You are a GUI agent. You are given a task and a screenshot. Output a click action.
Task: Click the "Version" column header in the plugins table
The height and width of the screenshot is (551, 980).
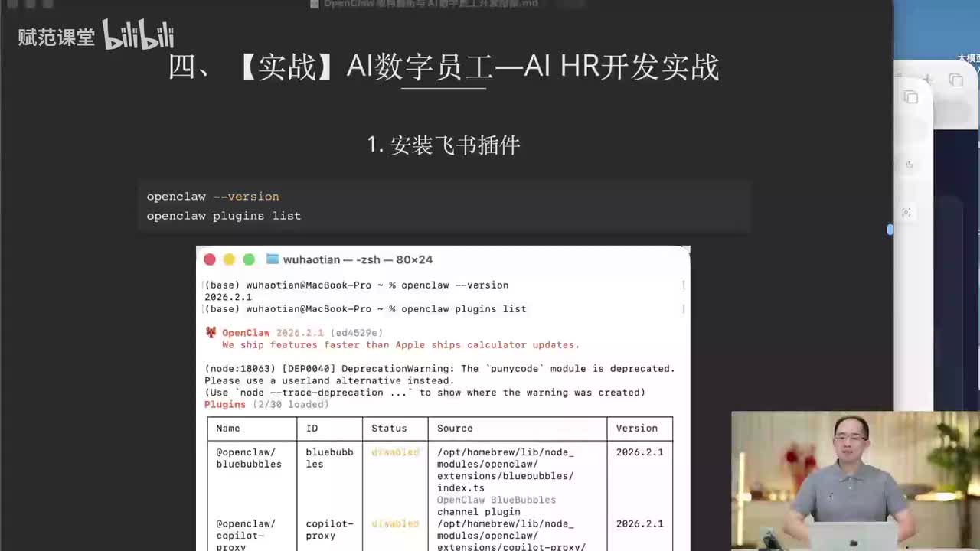(x=637, y=429)
